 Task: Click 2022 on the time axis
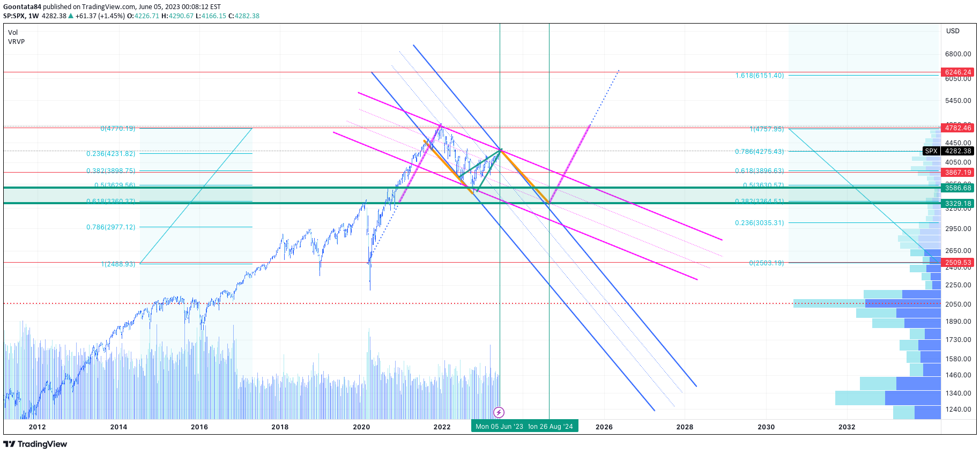[442, 427]
